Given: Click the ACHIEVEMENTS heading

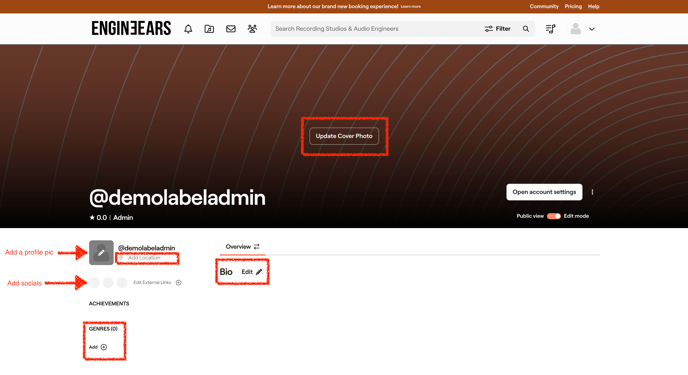Looking at the screenshot, I should pyautogui.click(x=109, y=304).
